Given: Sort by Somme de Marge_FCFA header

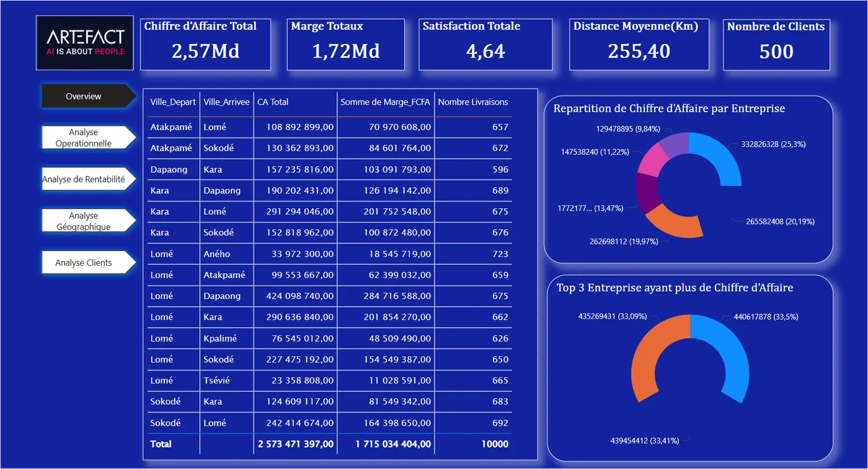Looking at the screenshot, I should 385,102.
